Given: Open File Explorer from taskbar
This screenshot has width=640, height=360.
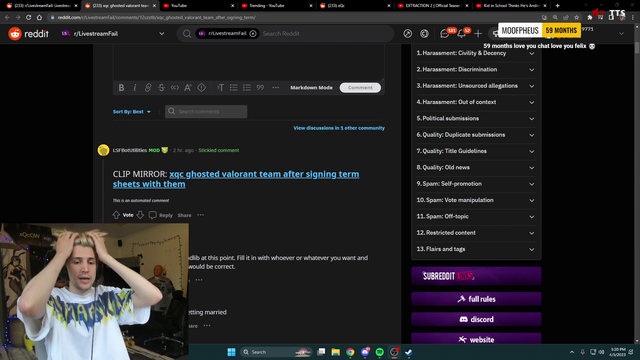Looking at the screenshot, I should 336,352.
